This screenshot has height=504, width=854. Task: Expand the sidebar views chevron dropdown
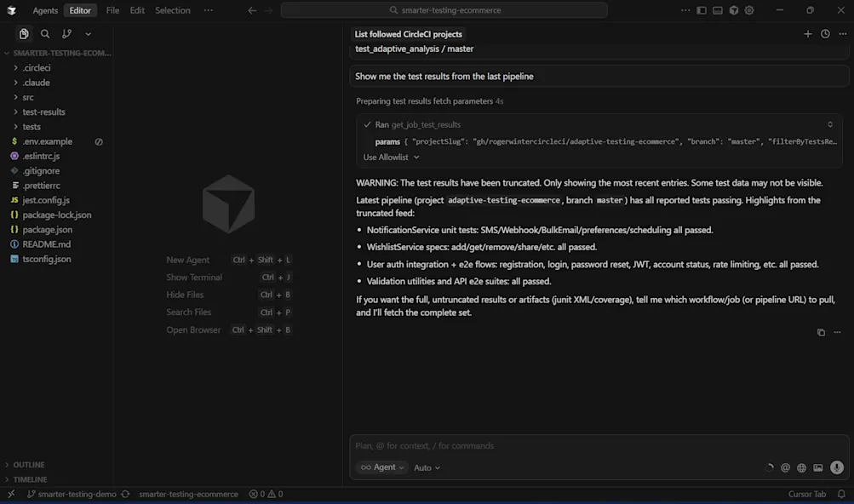[x=89, y=34]
